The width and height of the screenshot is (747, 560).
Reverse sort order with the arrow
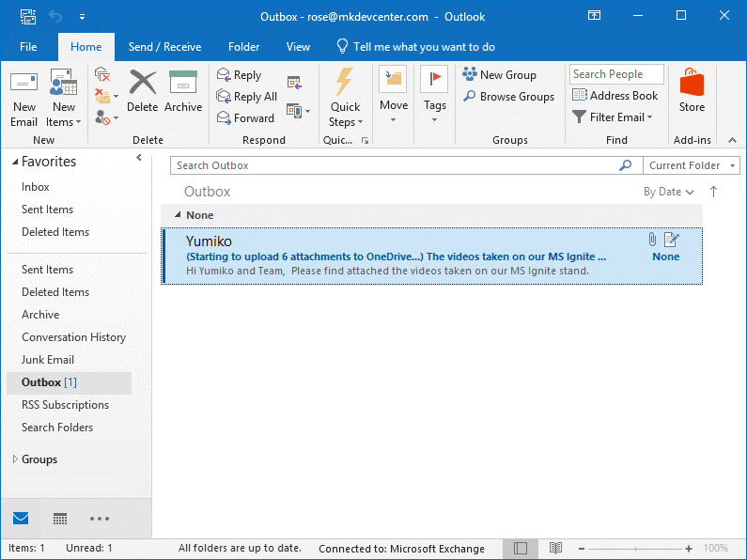pyautogui.click(x=713, y=192)
